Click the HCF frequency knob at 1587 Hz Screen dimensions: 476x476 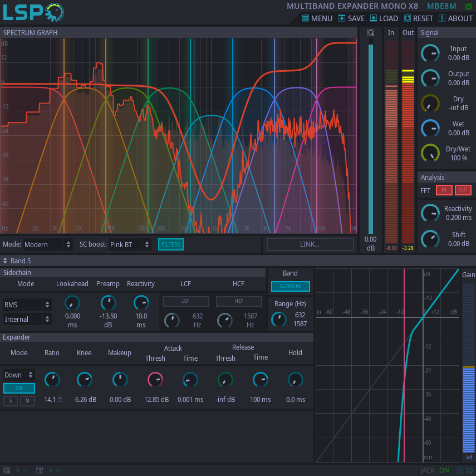[x=225, y=320]
